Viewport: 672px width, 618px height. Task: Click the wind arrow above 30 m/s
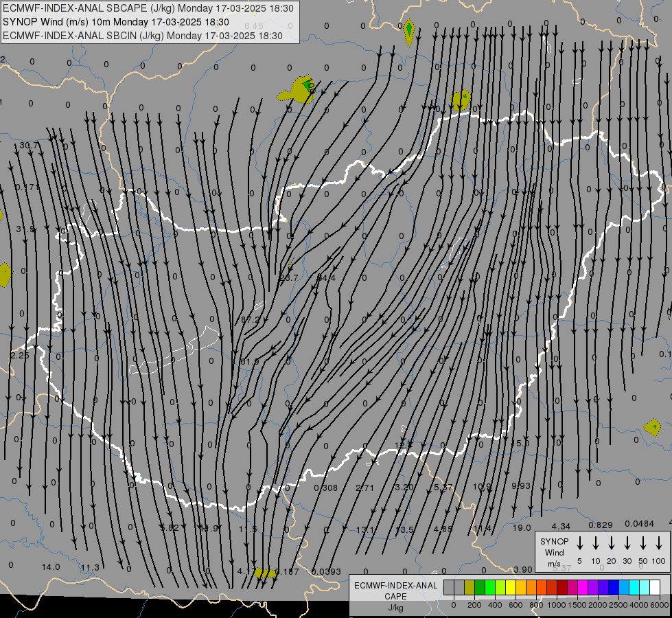pyautogui.click(x=627, y=543)
